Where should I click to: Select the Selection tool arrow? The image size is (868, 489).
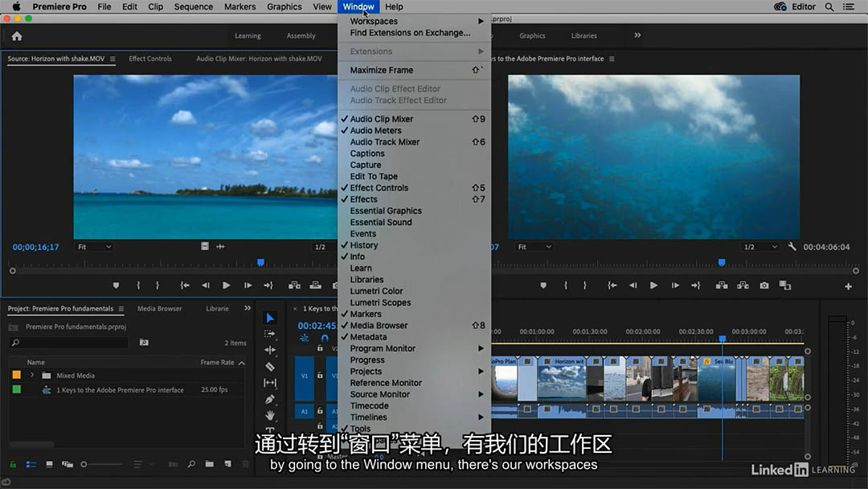tap(270, 318)
